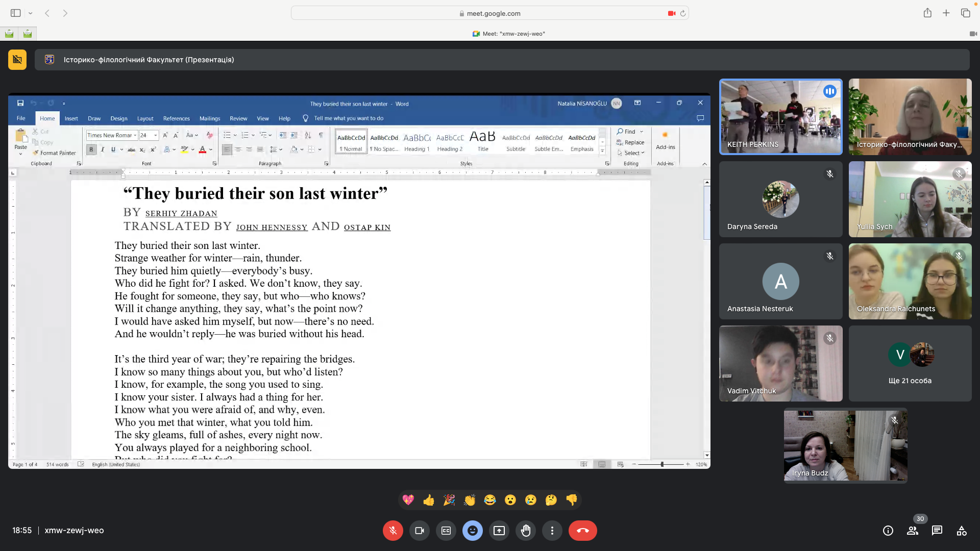Open Review tab in Word ribbon
This screenshot has width=980, height=551.
(x=238, y=118)
